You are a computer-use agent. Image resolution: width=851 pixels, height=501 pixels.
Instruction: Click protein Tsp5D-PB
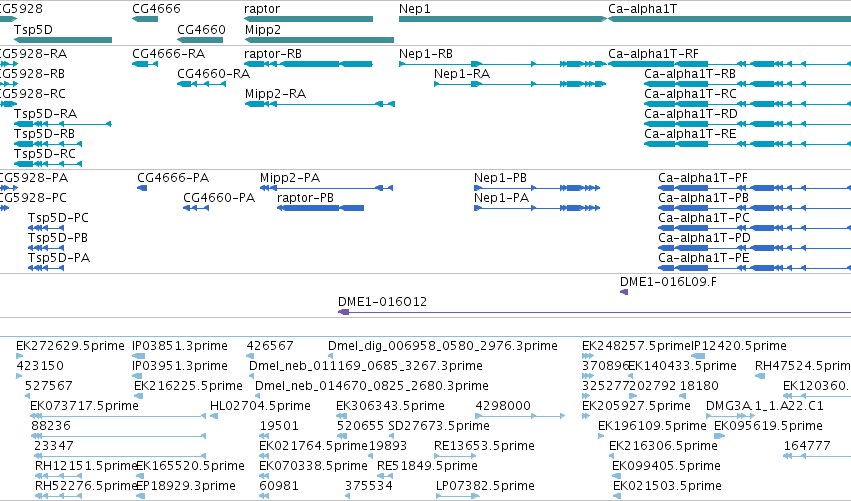[x=46, y=248]
